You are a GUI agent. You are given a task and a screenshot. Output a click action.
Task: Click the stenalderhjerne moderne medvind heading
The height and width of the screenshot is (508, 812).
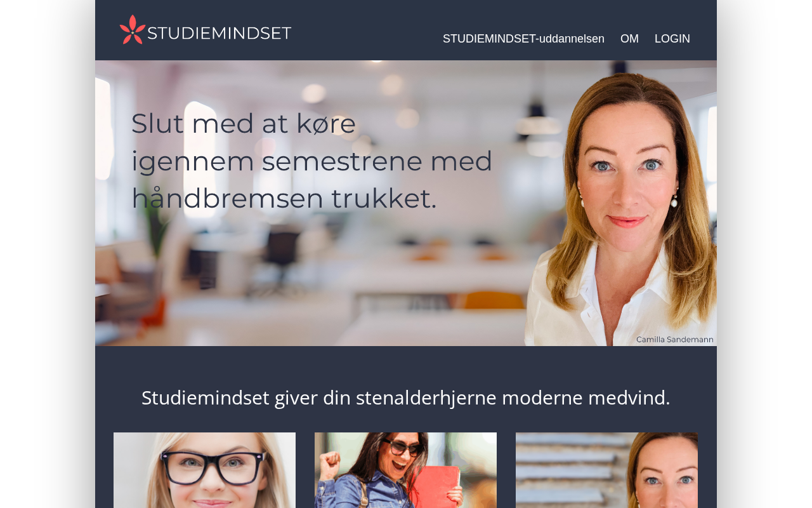click(x=406, y=398)
